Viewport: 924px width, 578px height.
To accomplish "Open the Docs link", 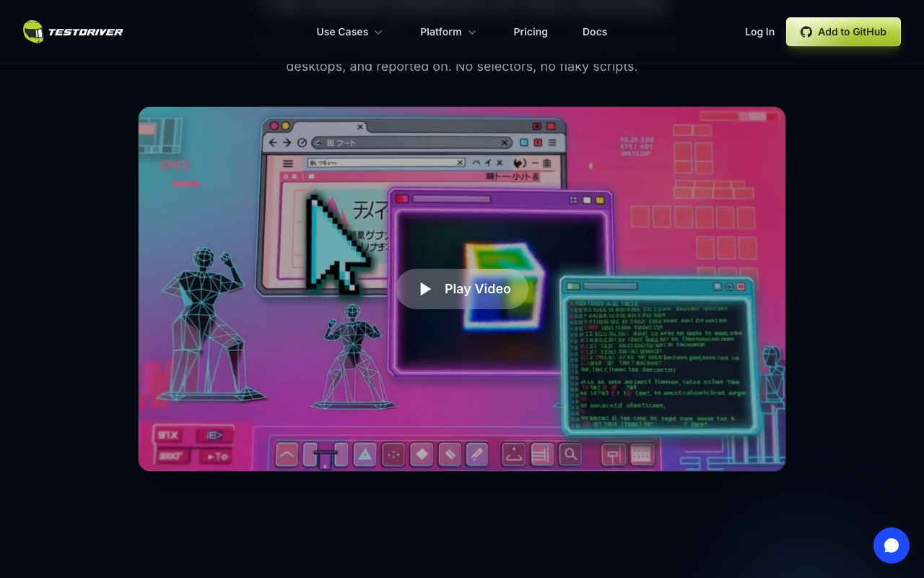I will tap(595, 32).
